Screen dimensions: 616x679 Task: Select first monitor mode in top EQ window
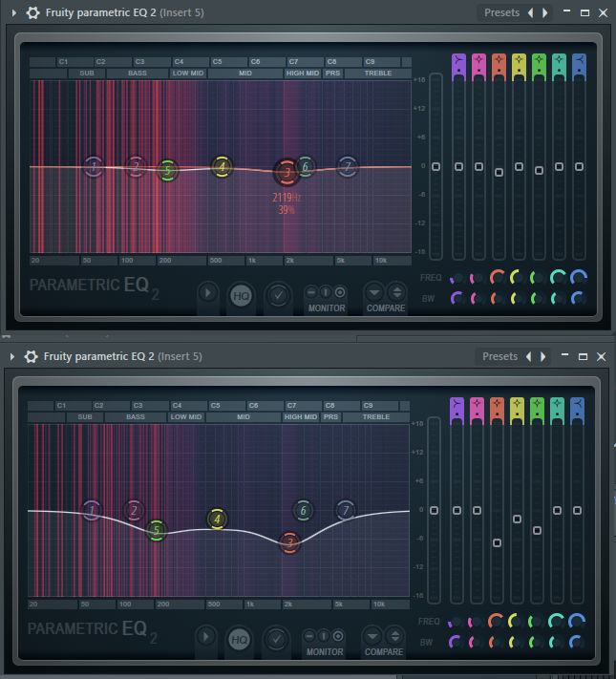click(311, 293)
